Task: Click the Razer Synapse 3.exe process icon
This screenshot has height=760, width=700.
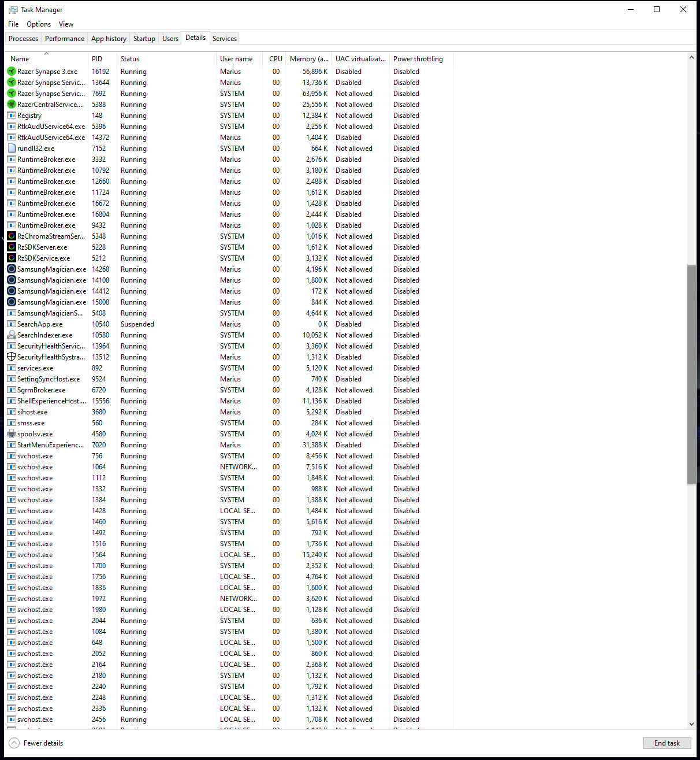Action: coord(12,72)
